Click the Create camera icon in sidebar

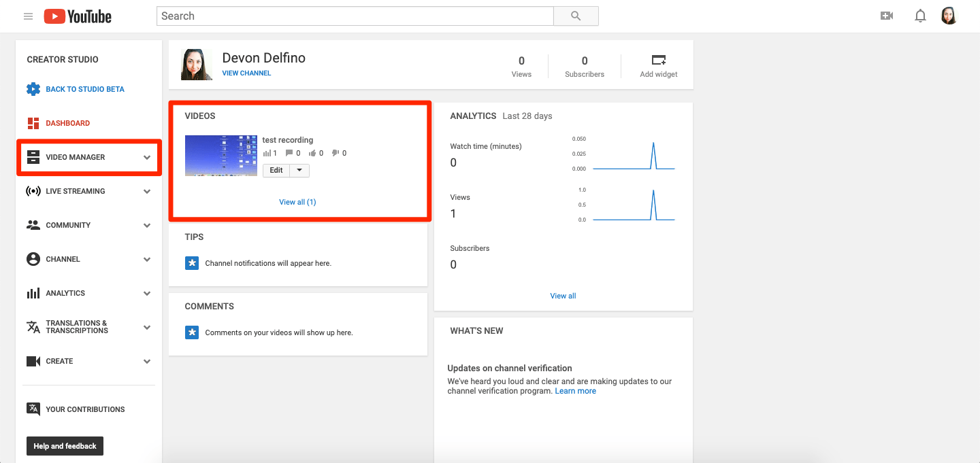[x=33, y=361]
